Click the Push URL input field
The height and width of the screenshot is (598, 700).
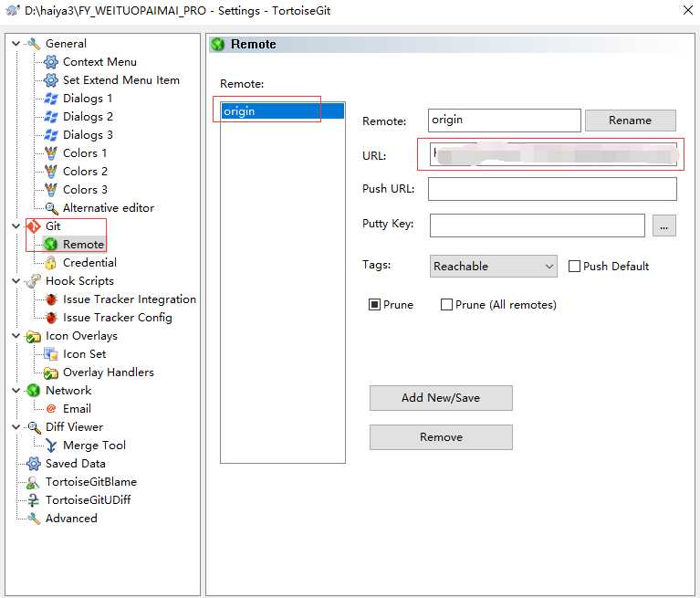tap(552, 189)
